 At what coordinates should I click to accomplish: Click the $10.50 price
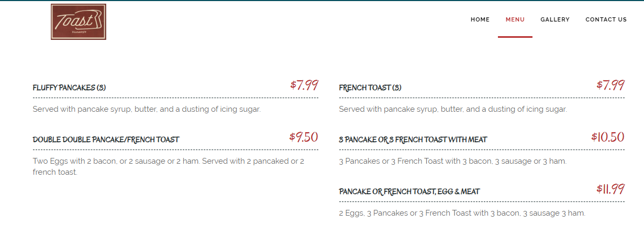(x=608, y=137)
